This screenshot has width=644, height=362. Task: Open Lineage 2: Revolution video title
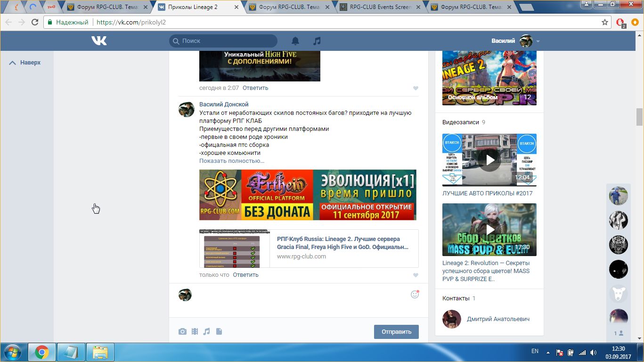[486, 271]
